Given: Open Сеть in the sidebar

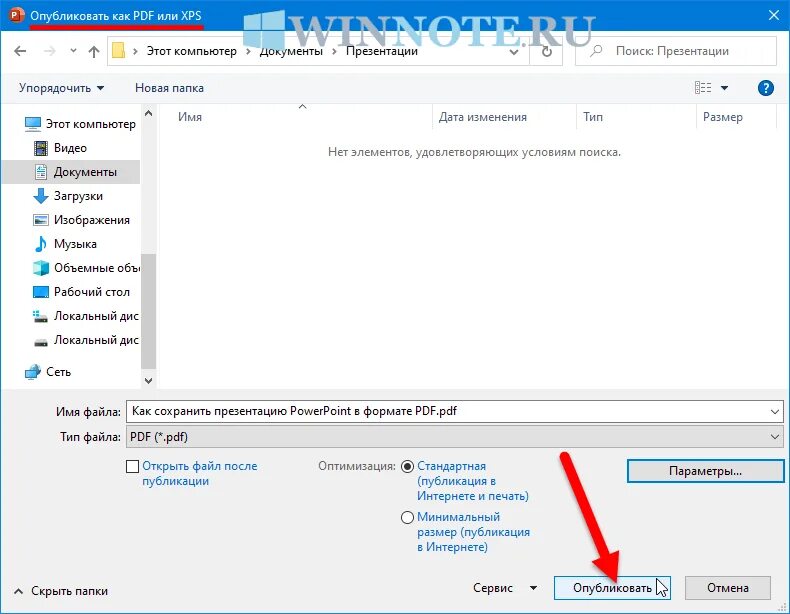Looking at the screenshot, I should [x=58, y=372].
